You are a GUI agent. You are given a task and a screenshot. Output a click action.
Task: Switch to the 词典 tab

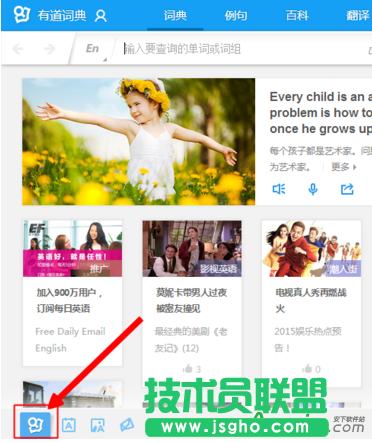pyautogui.click(x=175, y=15)
